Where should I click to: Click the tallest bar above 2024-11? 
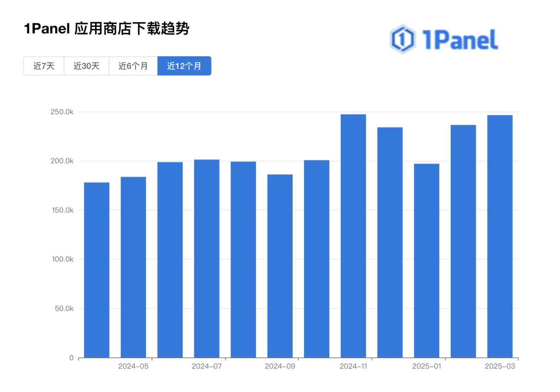[x=353, y=236]
